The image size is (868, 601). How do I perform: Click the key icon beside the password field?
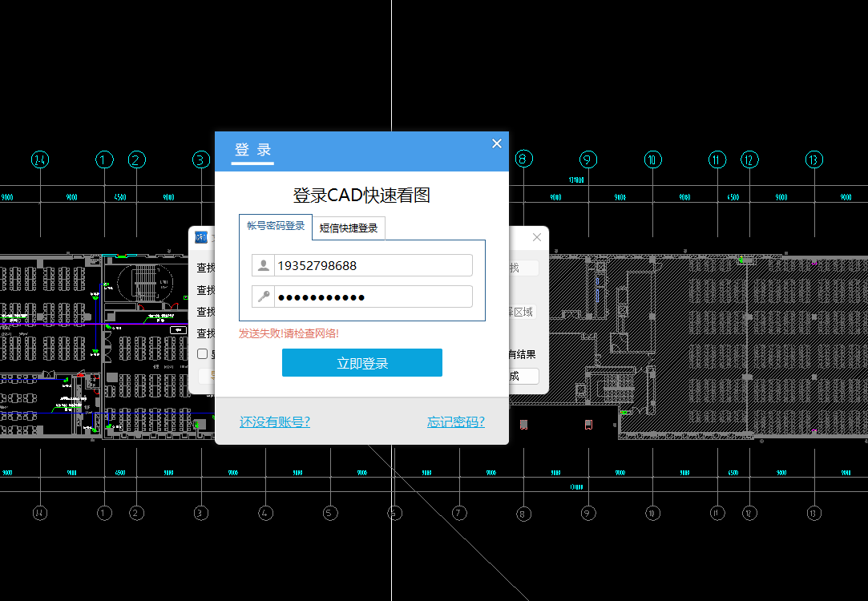point(263,297)
